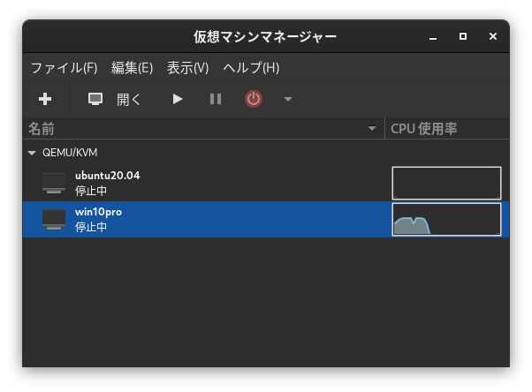532x392 pixels.
Task: Click the win10pro CPU usage graph
Action: (446, 220)
